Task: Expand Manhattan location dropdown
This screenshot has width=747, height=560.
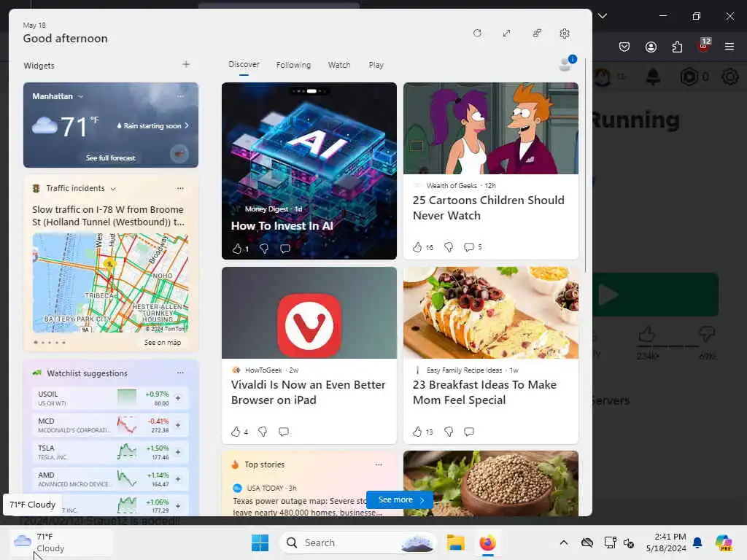Action: point(81,97)
